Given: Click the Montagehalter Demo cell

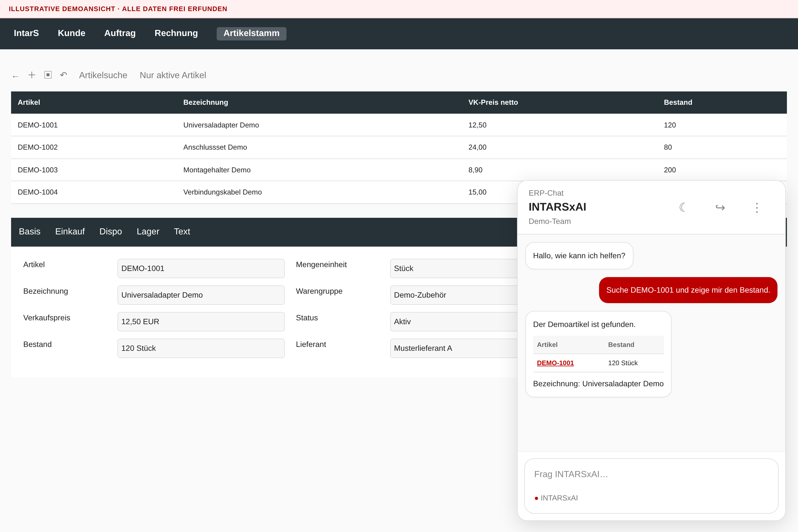Looking at the screenshot, I should 217,170.
